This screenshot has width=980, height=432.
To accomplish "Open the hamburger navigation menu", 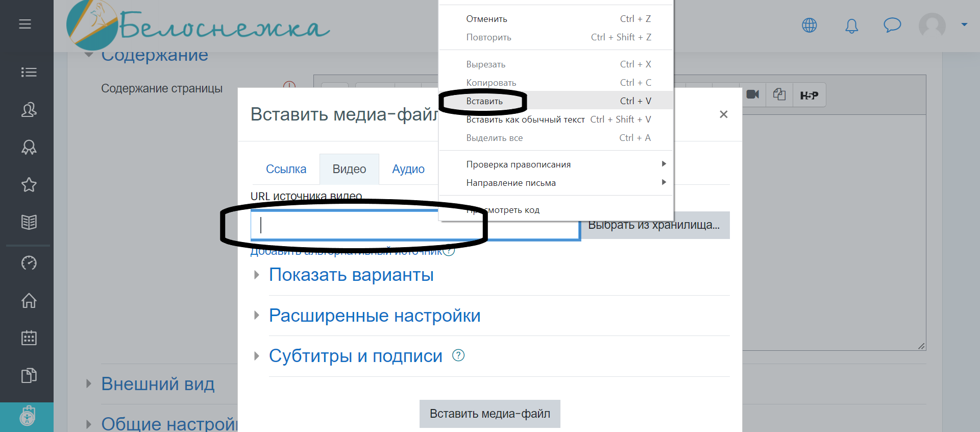I will [x=25, y=24].
